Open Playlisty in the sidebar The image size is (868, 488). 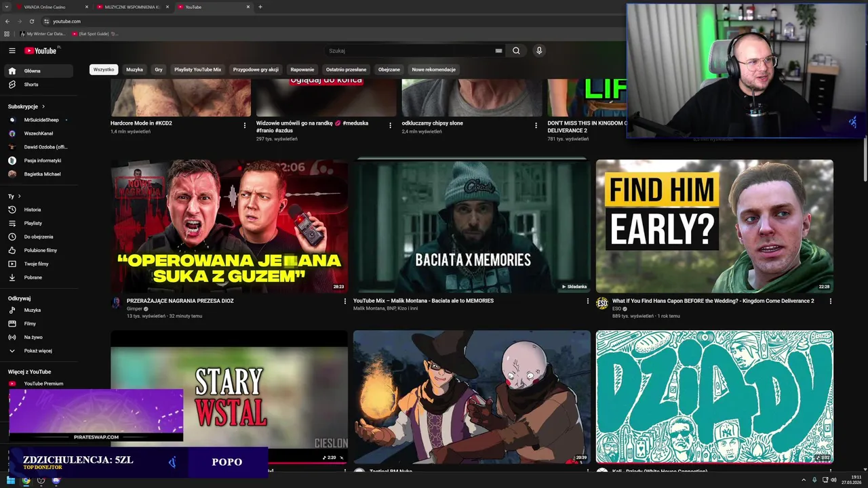[x=39, y=223]
